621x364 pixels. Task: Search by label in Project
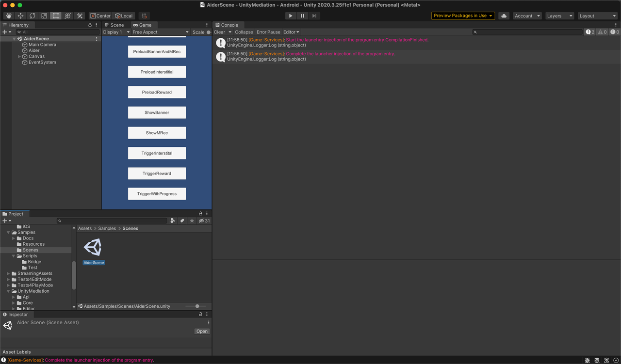tap(182, 221)
